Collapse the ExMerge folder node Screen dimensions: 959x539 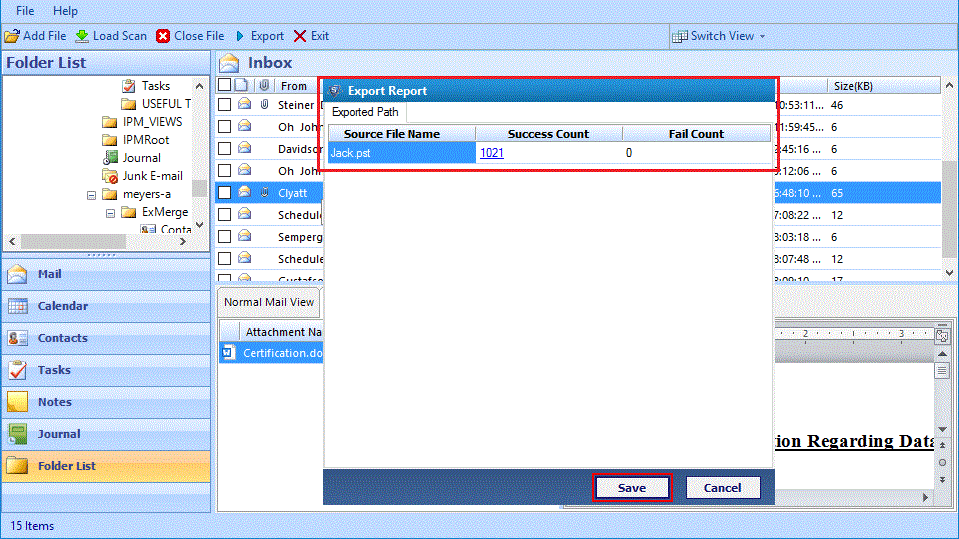pos(110,213)
